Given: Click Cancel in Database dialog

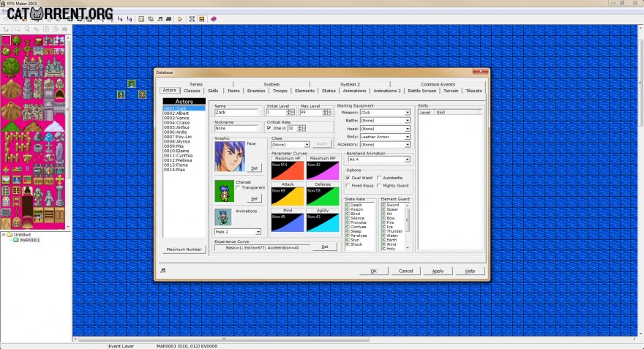Looking at the screenshot, I should pos(405,271).
